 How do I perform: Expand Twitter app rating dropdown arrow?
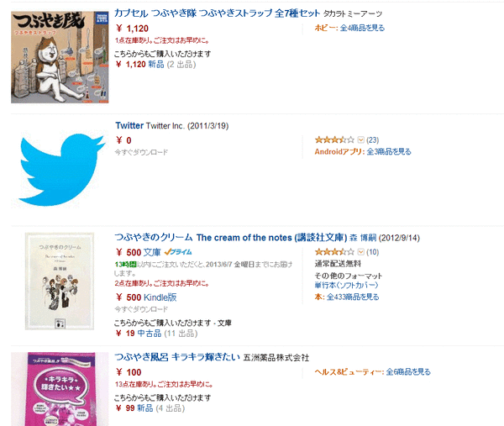(360, 139)
